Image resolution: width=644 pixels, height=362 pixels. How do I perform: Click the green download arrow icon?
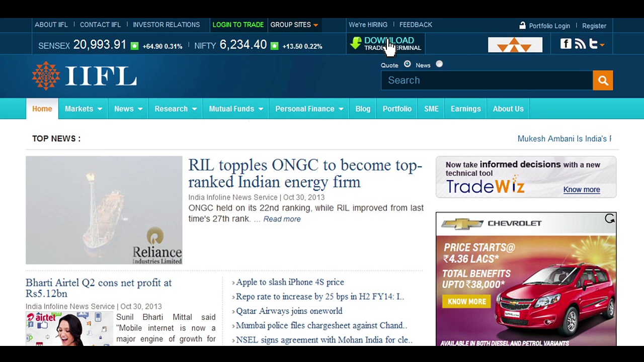point(356,44)
